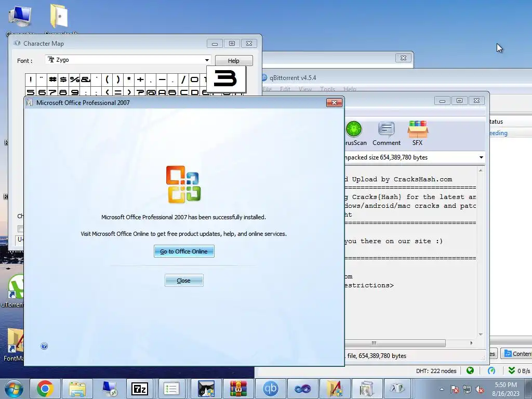
Task: Close the Office installation completed dialog via Close button
Action: click(184, 281)
